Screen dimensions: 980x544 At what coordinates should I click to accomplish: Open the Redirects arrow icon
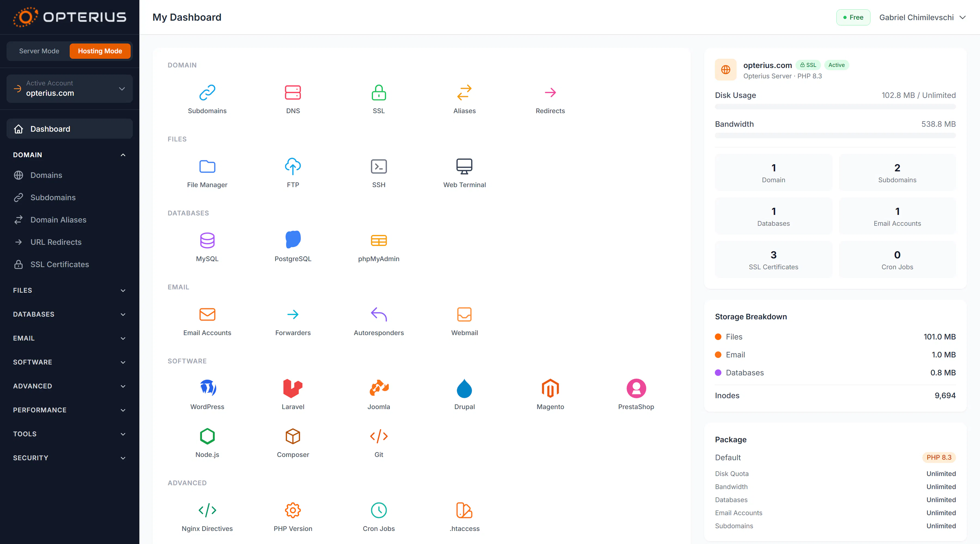(550, 92)
